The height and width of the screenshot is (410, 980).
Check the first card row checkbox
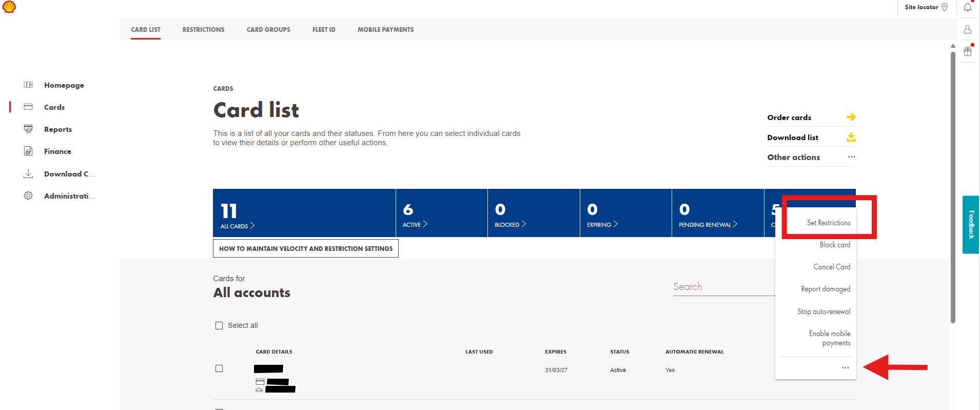(x=219, y=368)
